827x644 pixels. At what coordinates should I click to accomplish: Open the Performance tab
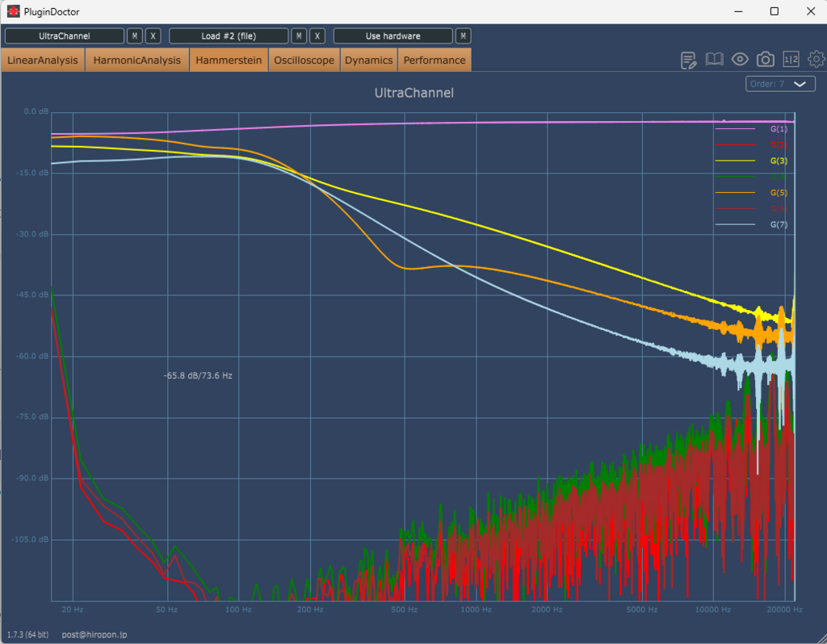pyautogui.click(x=434, y=60)
